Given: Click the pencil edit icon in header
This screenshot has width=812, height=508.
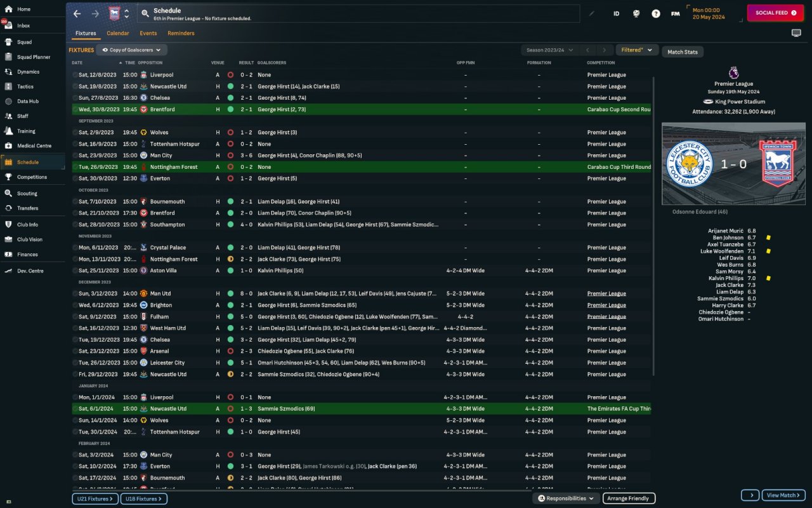Looking at the screenshot, I should pos(593,13).
